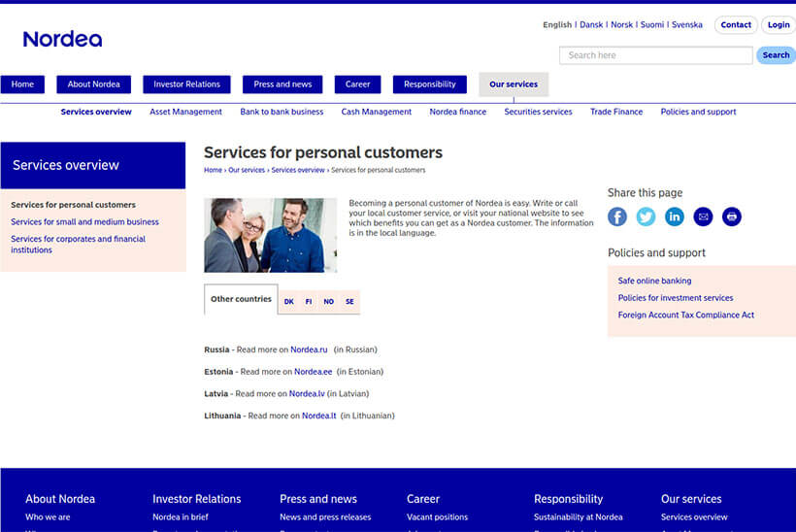Open Services overview submenu link

click(96, 112)
